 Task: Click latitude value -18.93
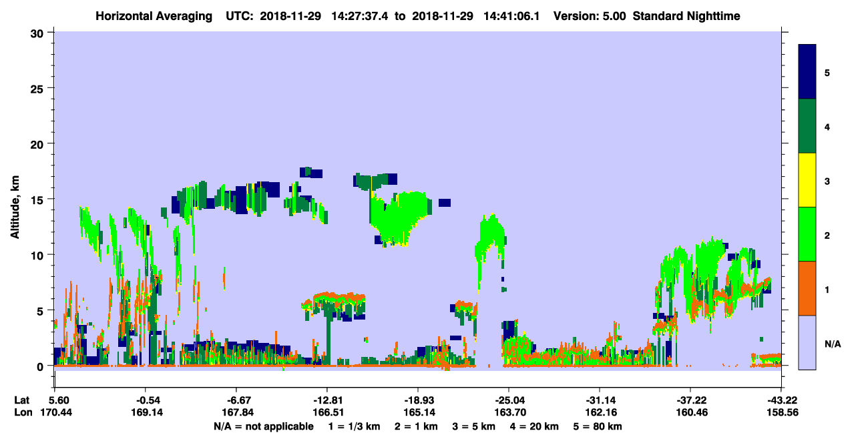click(x=418, y=400)
